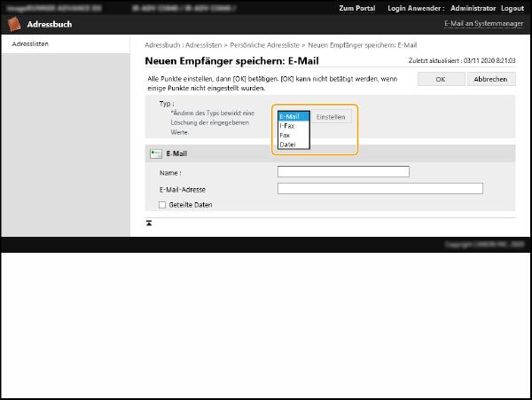Image resolution: width=532 pixels, height=400 pixels.
Task: Focus the E-Mail-Adresse text field
Action: (x=379, y=189)
